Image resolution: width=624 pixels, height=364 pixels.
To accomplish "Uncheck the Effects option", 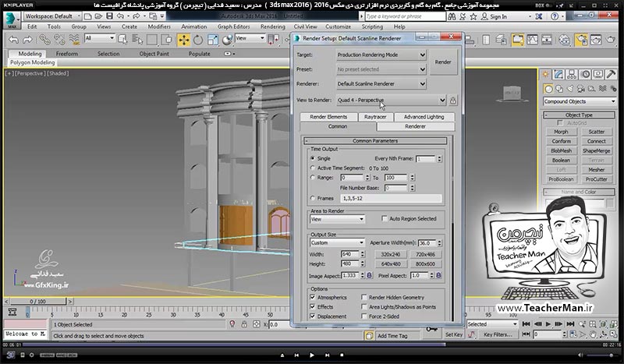I will [x=313, y=307].
